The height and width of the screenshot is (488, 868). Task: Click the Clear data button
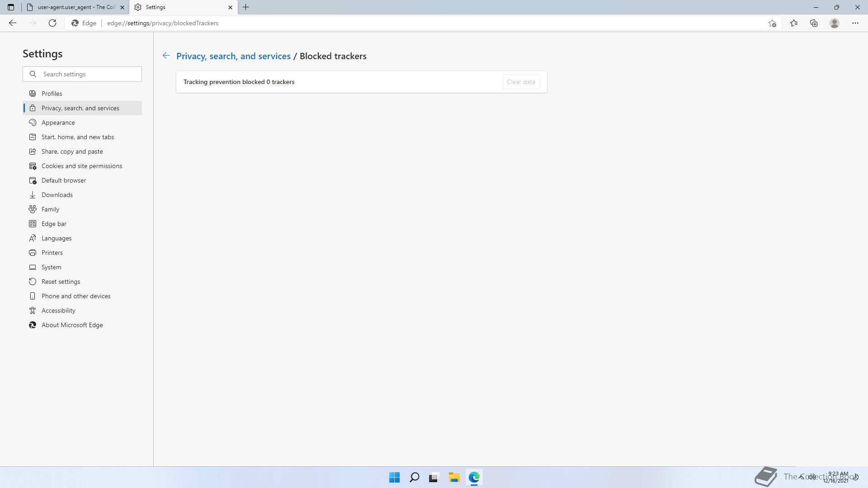point(521,82)
